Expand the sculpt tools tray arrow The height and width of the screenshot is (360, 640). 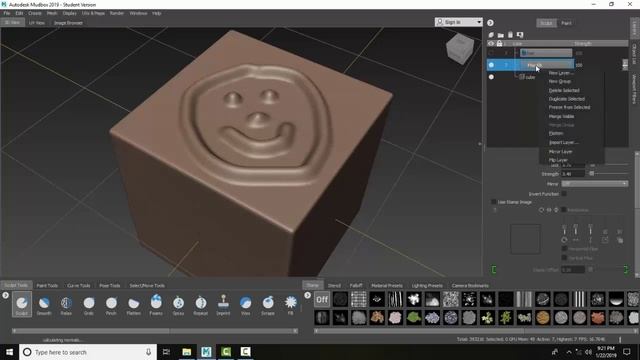click(5, 295)
